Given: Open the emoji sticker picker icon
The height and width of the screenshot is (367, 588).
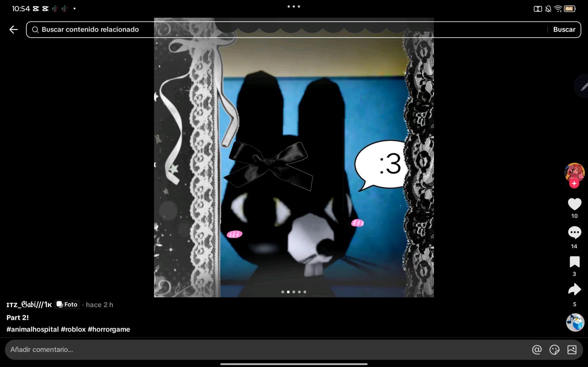Looking at the screenshot, I should tap(554, 350).
